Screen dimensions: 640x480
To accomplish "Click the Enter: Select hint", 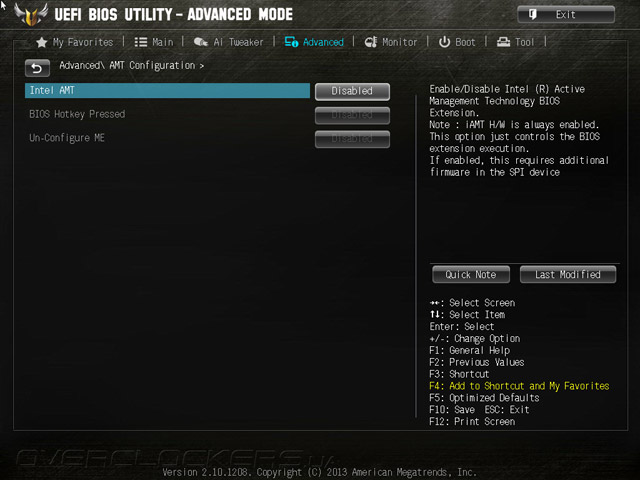I will [462, 327].
